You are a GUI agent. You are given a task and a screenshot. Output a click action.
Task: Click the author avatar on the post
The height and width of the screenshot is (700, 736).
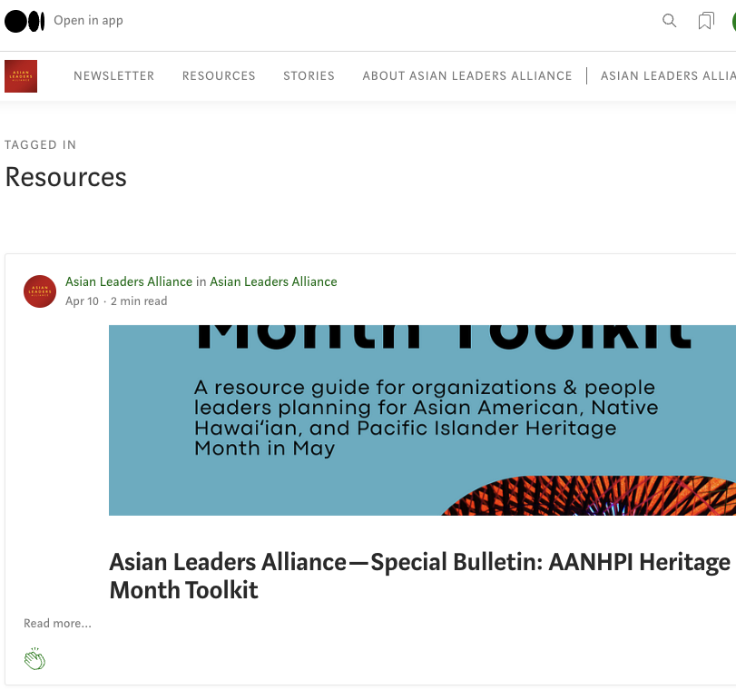tap(40, 291)
